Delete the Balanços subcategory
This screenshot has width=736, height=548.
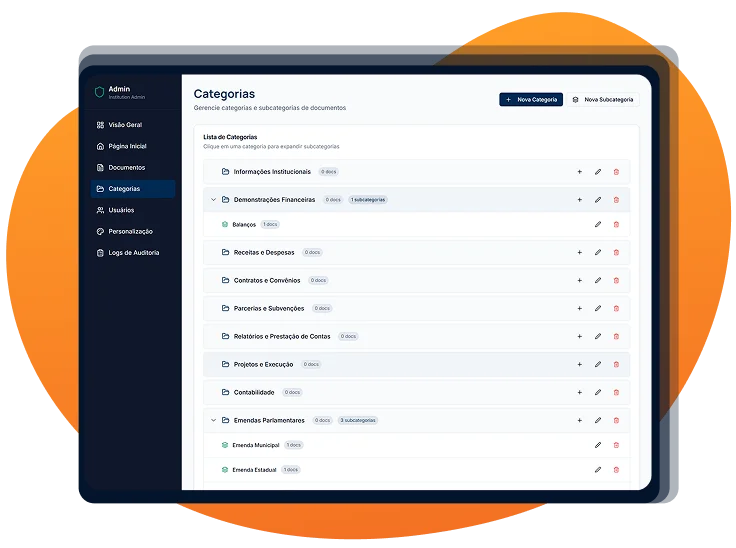click(x=616, y=224)
